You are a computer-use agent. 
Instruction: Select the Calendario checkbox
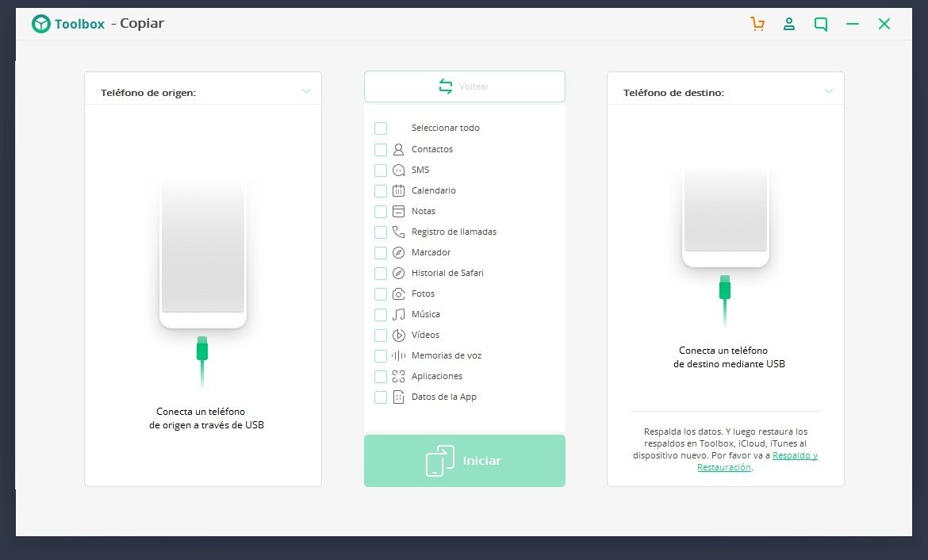click(381, 190)
